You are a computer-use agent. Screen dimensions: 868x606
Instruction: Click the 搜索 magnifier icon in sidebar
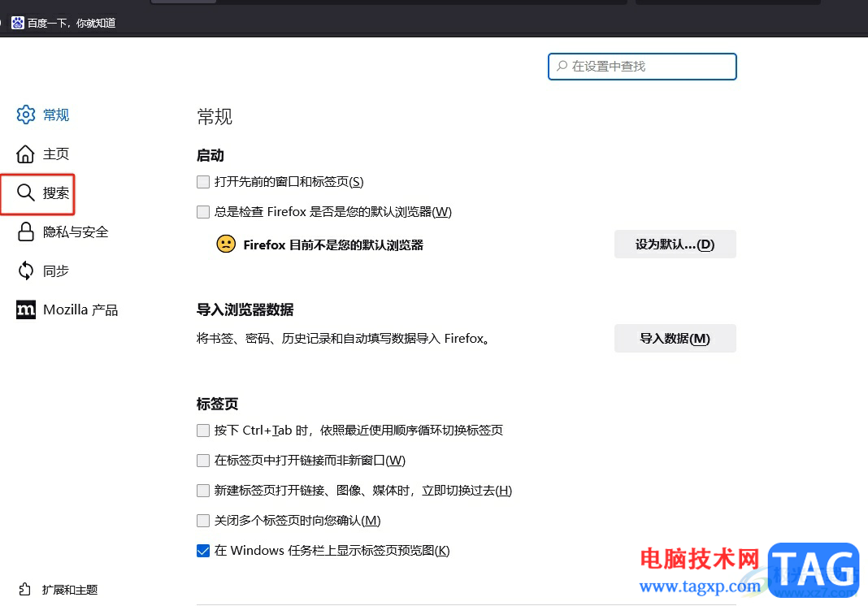pyautogui.click(x=26, y=193)
